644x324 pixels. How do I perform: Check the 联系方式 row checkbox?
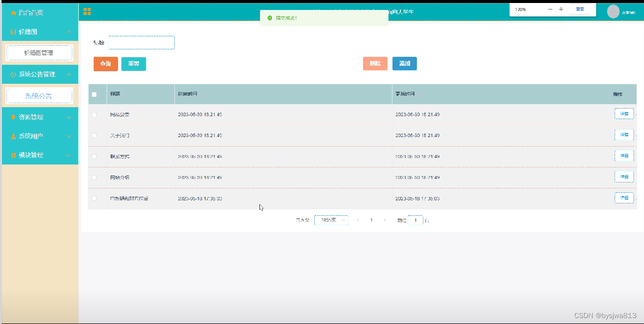tap(94, 157)
